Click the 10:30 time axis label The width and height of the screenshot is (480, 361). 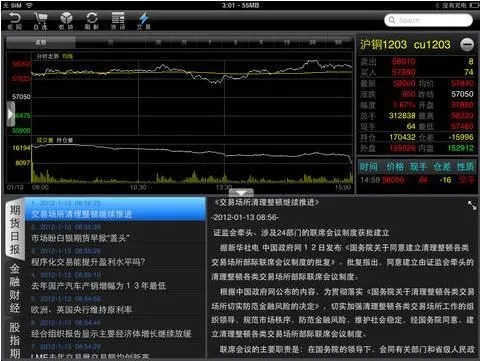[x=138, y=188]
